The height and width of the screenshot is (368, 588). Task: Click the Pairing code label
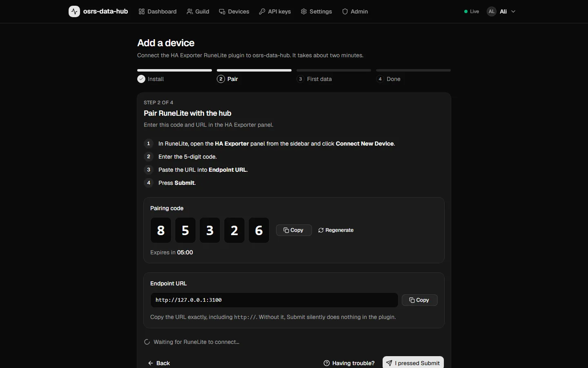(x=167, y=208)
